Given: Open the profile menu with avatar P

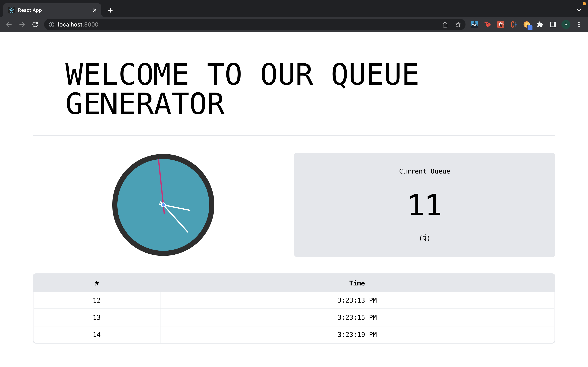Looking at the screenshot, I should tap(566, 24).
